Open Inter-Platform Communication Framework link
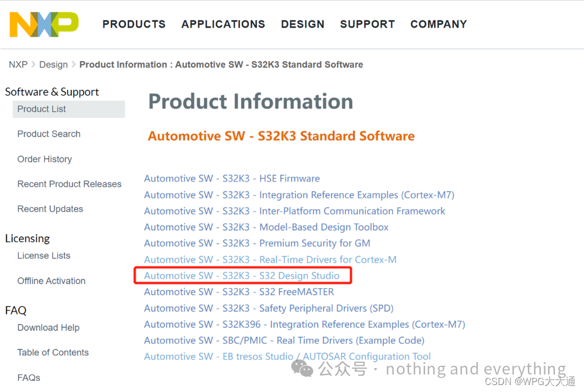 [294, 211]
